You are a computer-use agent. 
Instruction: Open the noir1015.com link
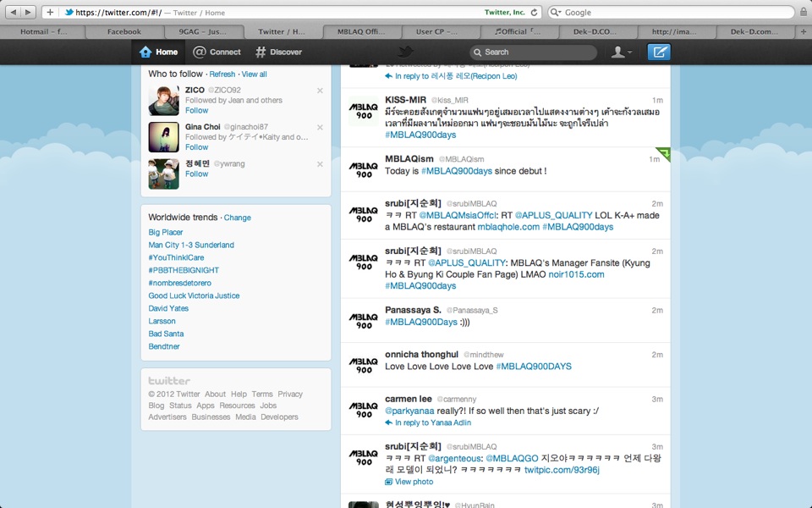tap(576, 274)
